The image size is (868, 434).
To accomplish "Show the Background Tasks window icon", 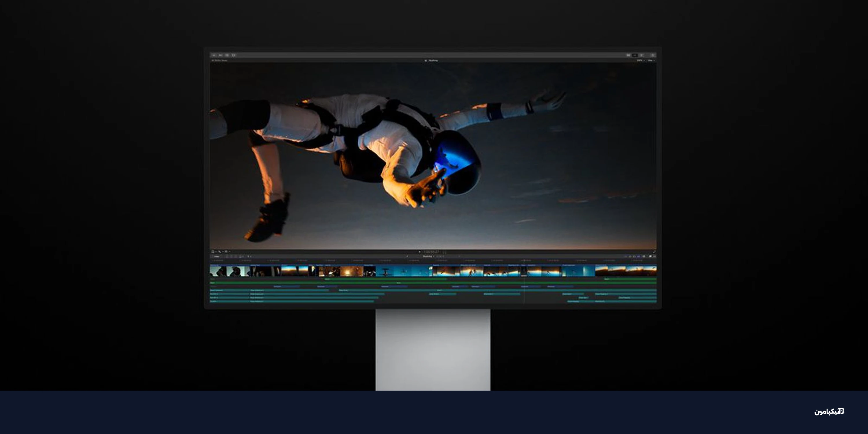I will tap(227, 55).
